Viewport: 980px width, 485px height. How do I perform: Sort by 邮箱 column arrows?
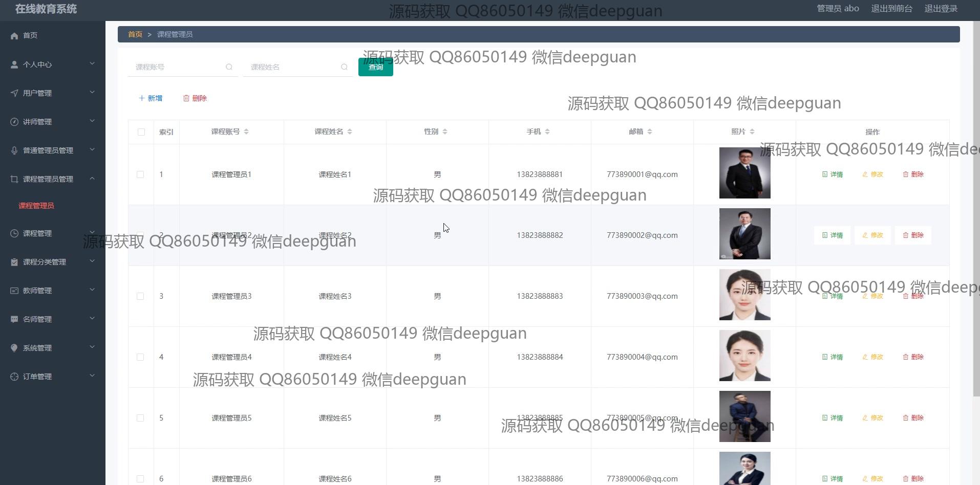click(x=650, y=131)
